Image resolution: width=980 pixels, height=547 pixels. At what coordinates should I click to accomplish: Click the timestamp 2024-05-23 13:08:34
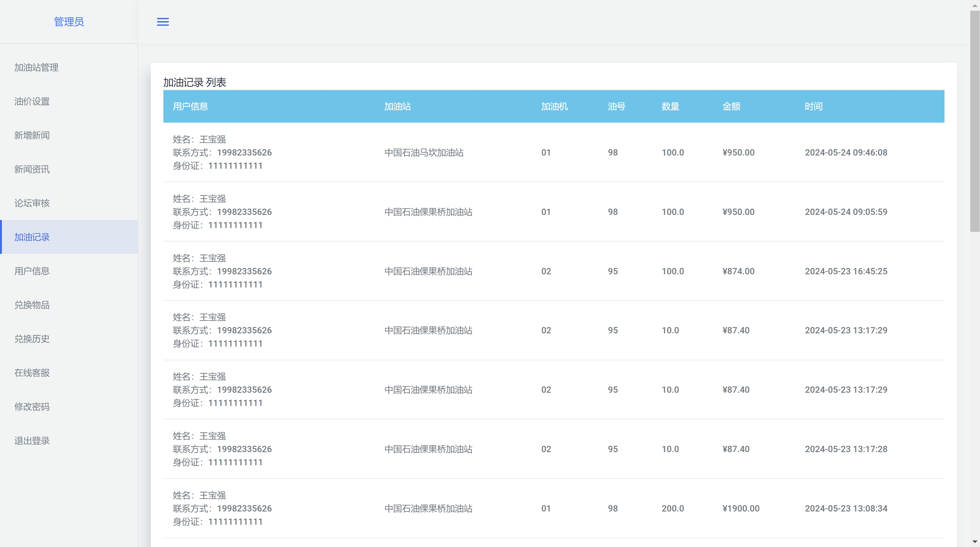click(846, 509)
